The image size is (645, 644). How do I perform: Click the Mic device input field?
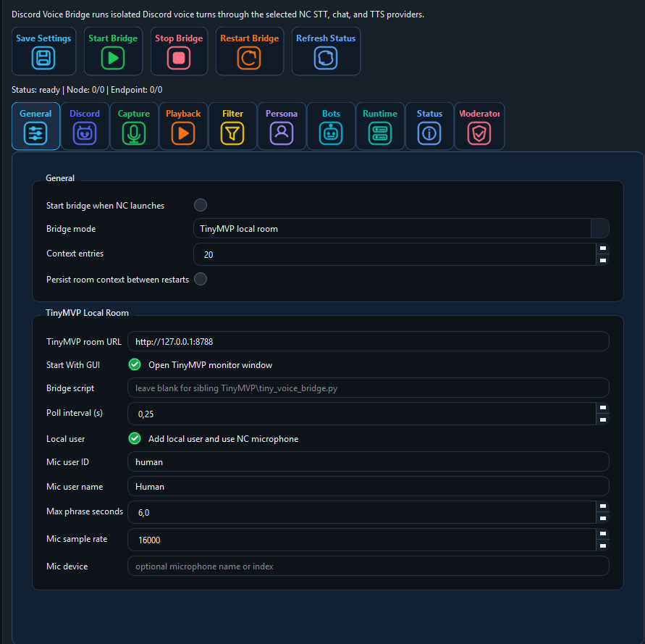368,566
